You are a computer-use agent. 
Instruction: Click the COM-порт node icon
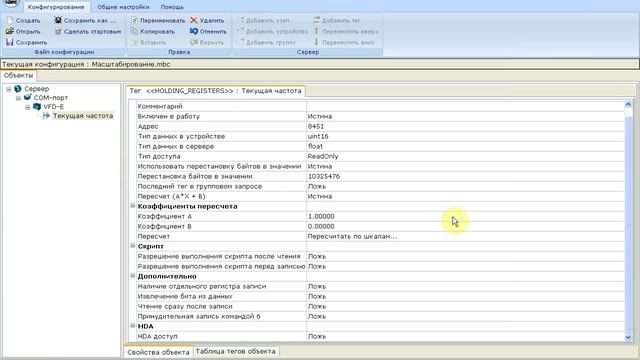(x=27, y=98)
